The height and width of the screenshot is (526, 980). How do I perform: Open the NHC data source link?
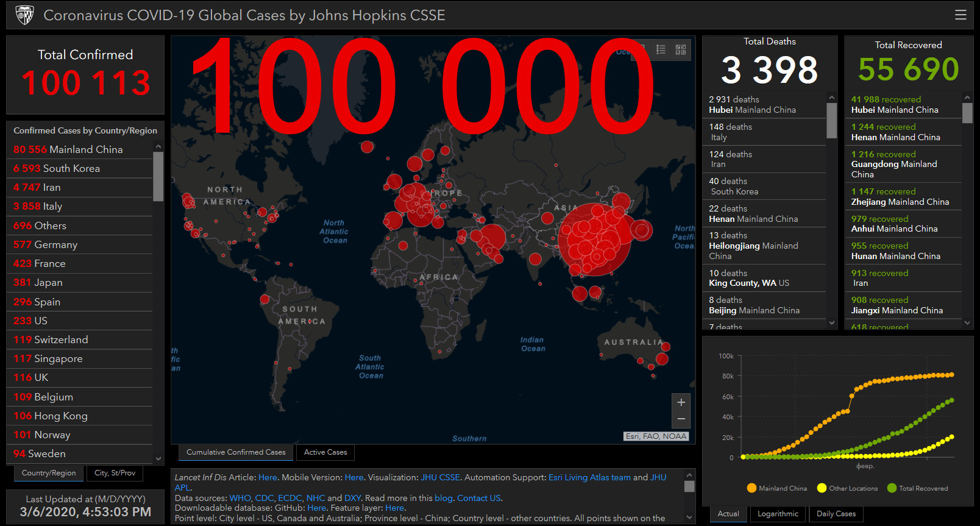pyautogui.click(x=316, y=499)
